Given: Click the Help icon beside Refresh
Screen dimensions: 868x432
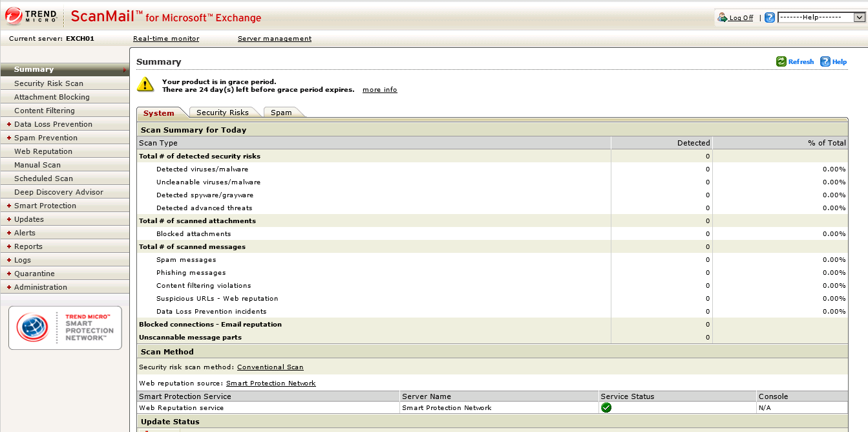Looking at the screenshot, I should point(825,61).
